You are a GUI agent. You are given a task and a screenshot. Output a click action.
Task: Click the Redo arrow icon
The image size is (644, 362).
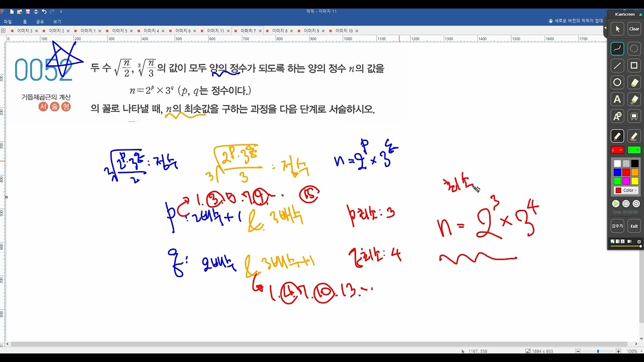52,12
